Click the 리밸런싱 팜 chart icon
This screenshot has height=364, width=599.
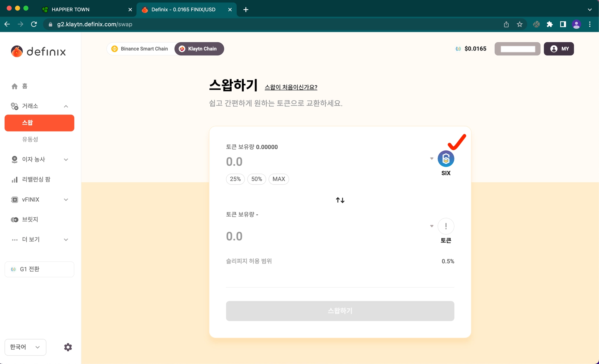coord(15,180)
